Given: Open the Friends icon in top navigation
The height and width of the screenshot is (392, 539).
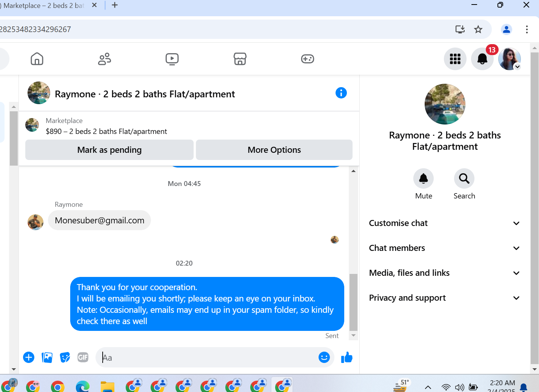Looking at the screenshot, I should (105, 59).
